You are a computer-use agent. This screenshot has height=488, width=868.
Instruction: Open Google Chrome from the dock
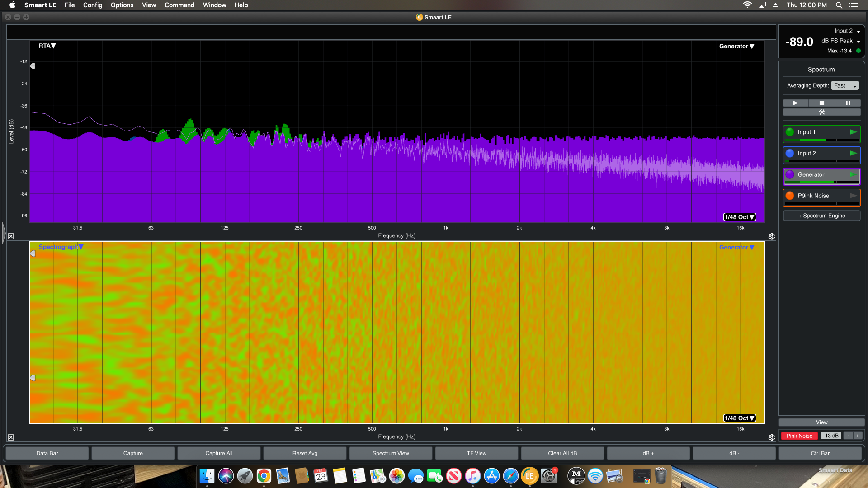tap(264, 476)
